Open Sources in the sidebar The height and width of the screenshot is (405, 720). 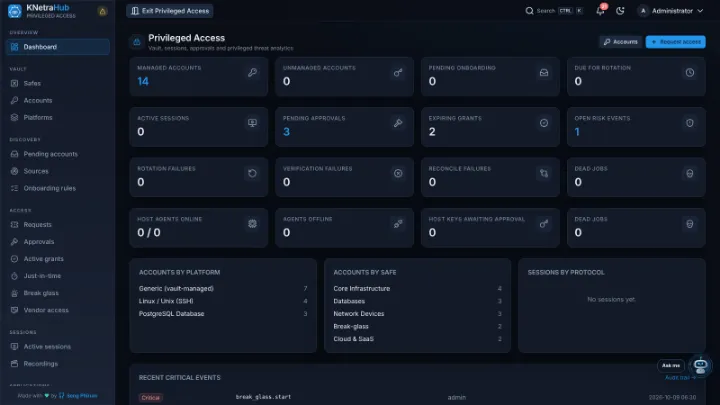58,171
